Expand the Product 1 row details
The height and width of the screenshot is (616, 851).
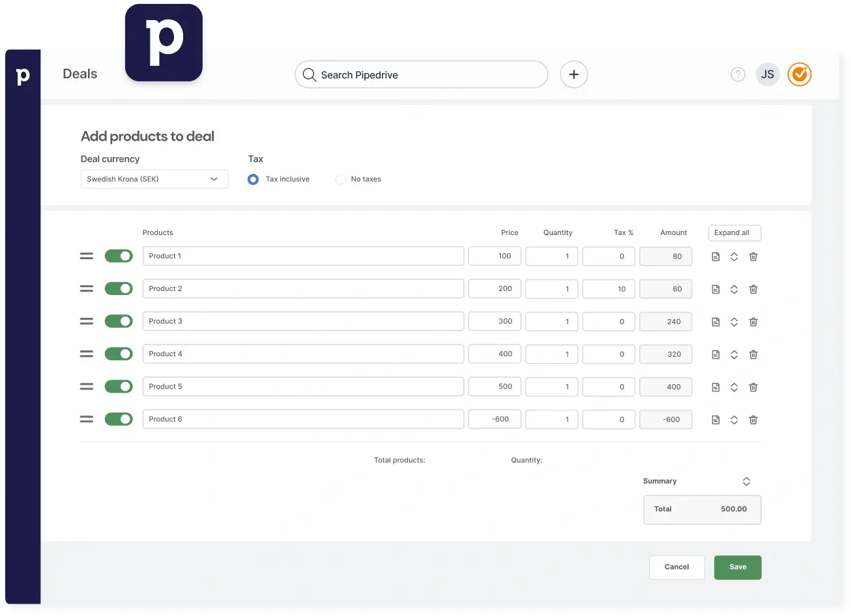pos(734,257)
